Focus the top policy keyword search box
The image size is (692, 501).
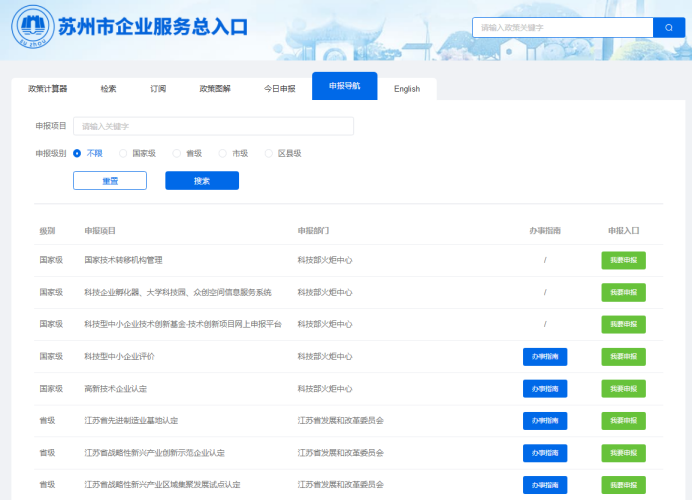pyautogui.click(x=562, y=28)
